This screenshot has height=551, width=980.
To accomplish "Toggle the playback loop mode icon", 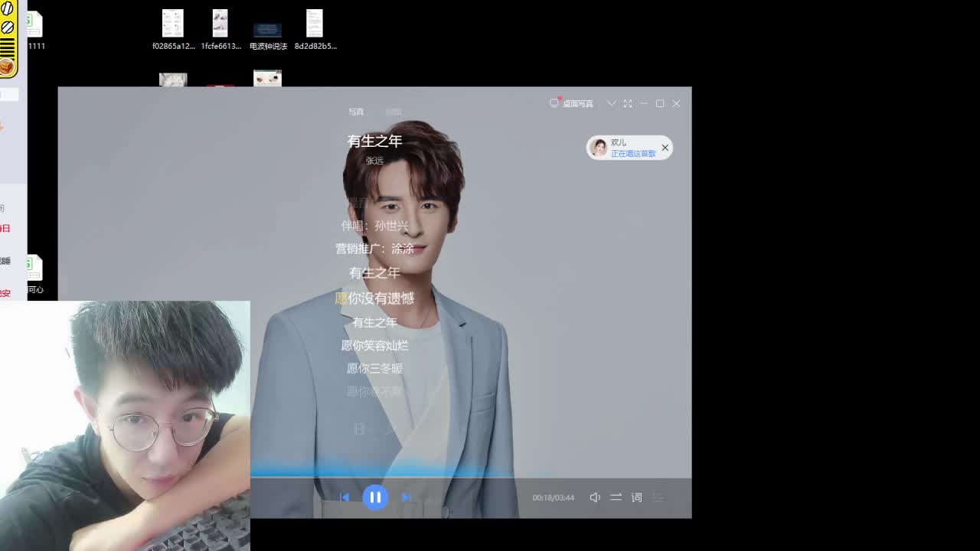I will click(x=616, y=497).
